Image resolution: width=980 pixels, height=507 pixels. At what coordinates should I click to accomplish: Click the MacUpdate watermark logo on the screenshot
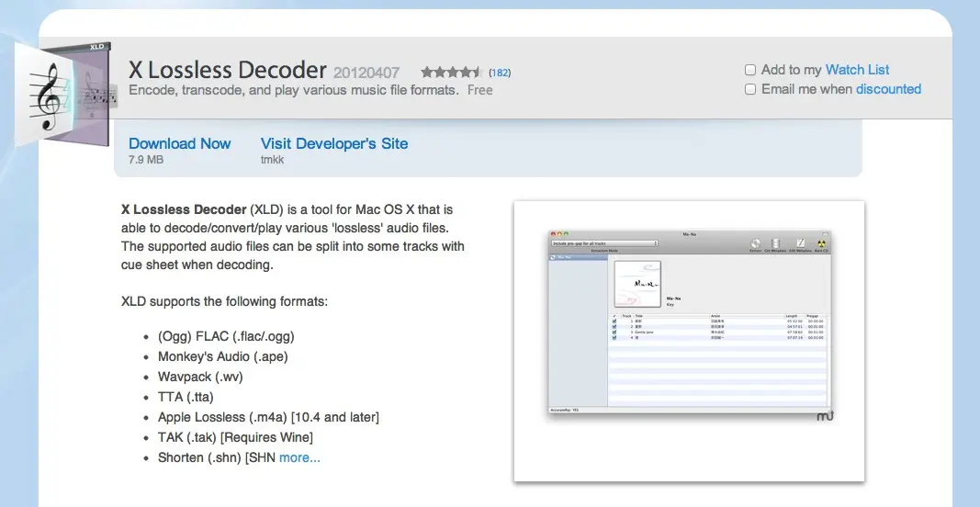pyautogui.click(x=824, y=416)
